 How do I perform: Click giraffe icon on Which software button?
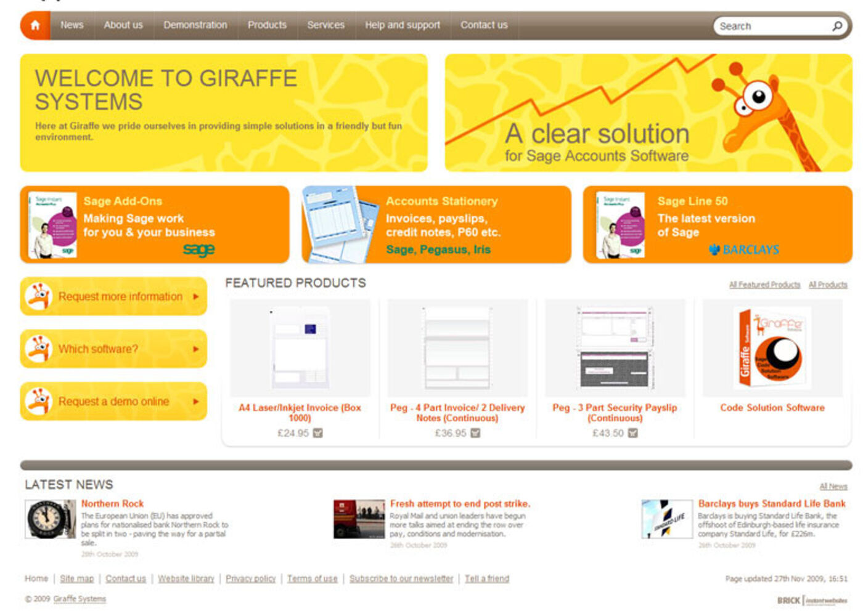[39, 349]
